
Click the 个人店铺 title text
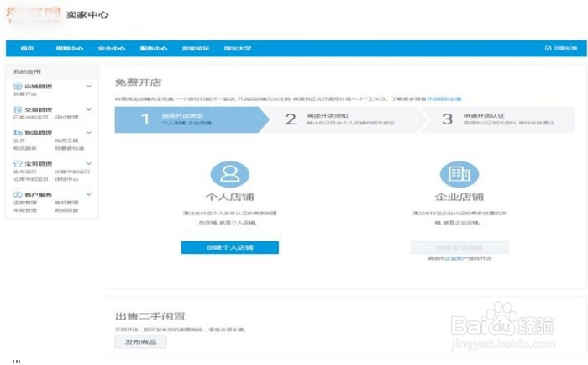coord(230,197)
